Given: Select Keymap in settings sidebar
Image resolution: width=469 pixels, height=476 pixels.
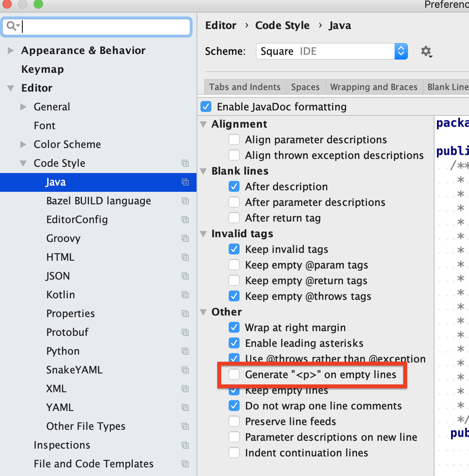Looking at the screenshot, I should (42, 69).
